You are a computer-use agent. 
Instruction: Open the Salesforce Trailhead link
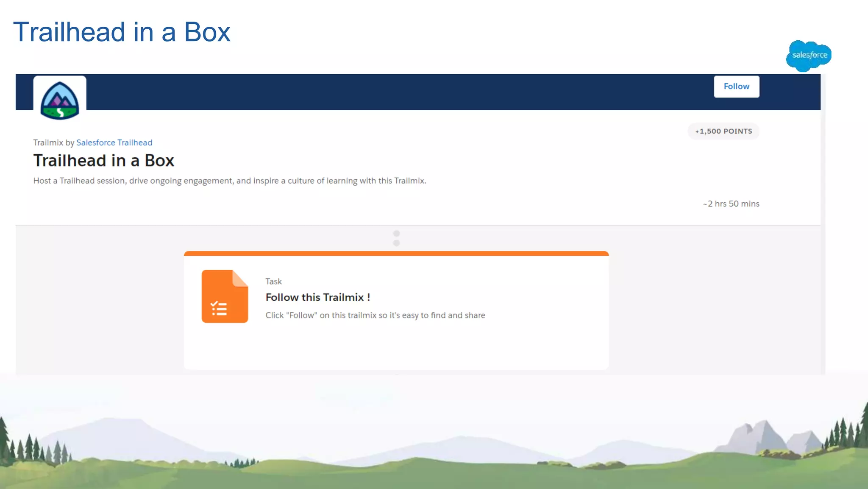click(x=114, y=143)
